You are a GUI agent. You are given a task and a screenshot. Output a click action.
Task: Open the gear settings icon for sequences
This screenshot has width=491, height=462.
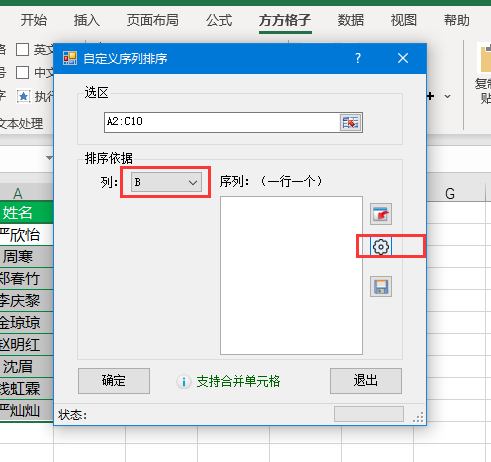(381, 247)
